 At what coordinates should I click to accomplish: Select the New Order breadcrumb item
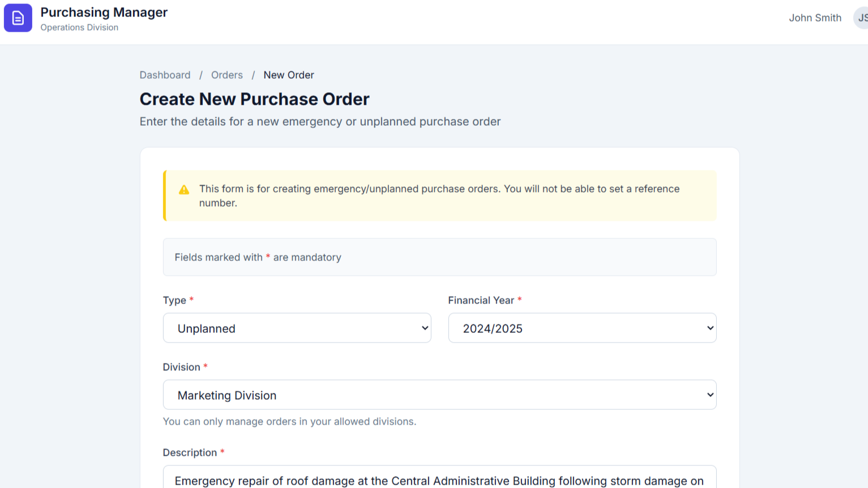pos(288,75)
